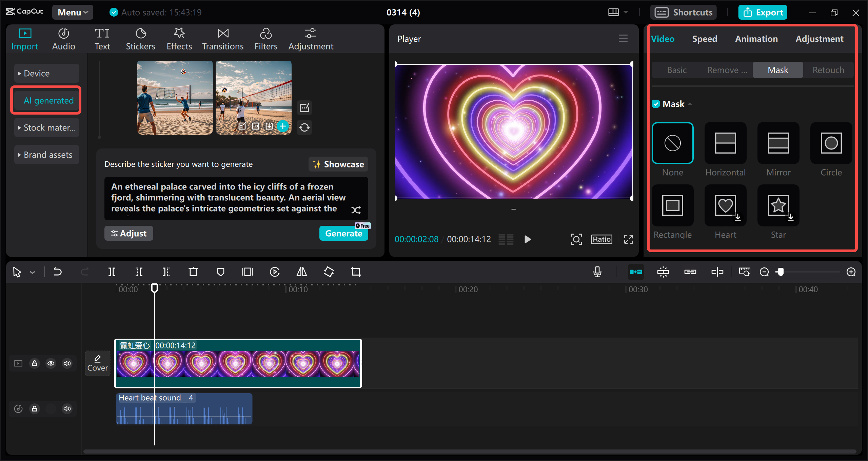The width and height of the screenshot is (868, 461).
Task: Open the Menu dropdown
Action: (x=72, y=12)
